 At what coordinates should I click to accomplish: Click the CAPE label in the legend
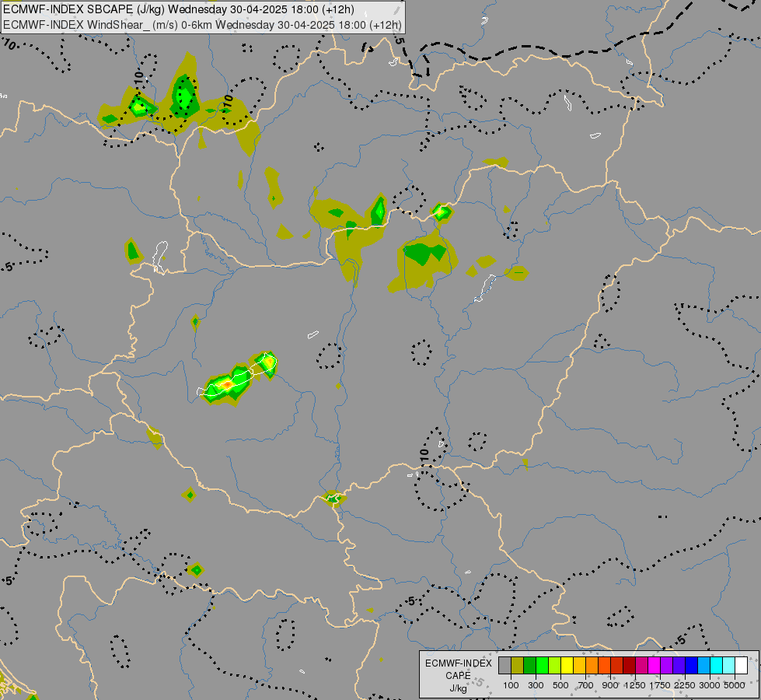pyautogui.click(x=458, y=676)
